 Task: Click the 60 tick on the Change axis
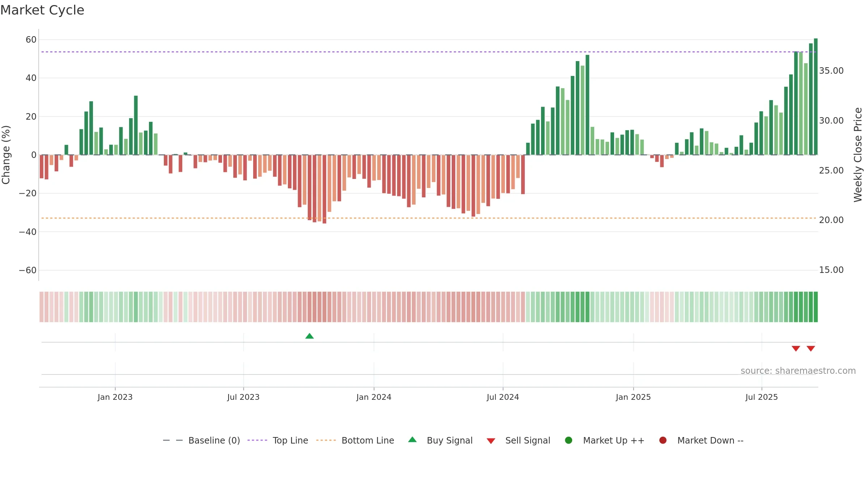31,40
